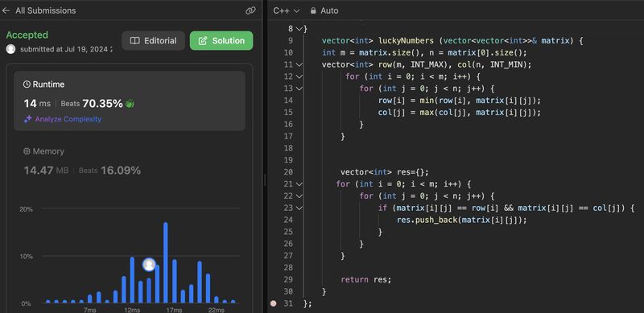644x313 pixels.
Task: Click the green Solution button
Action: coord(221,41)
